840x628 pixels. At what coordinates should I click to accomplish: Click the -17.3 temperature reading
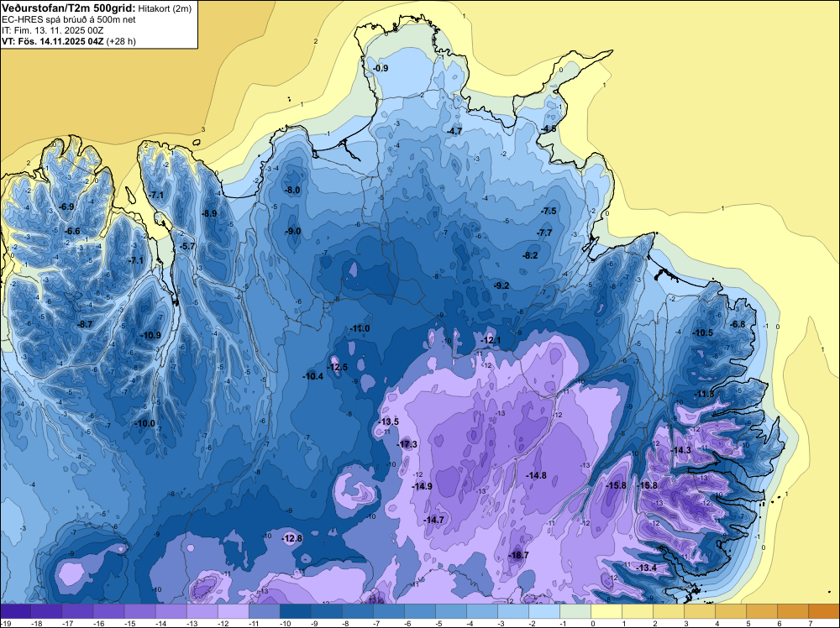tap(407, 444)
